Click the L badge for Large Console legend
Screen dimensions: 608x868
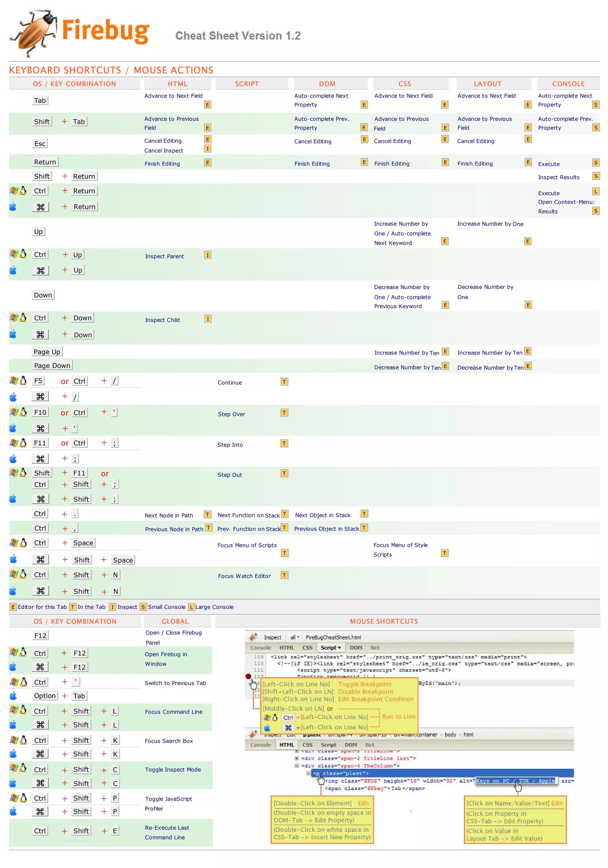pyautogui.click(x=191, y=607)
